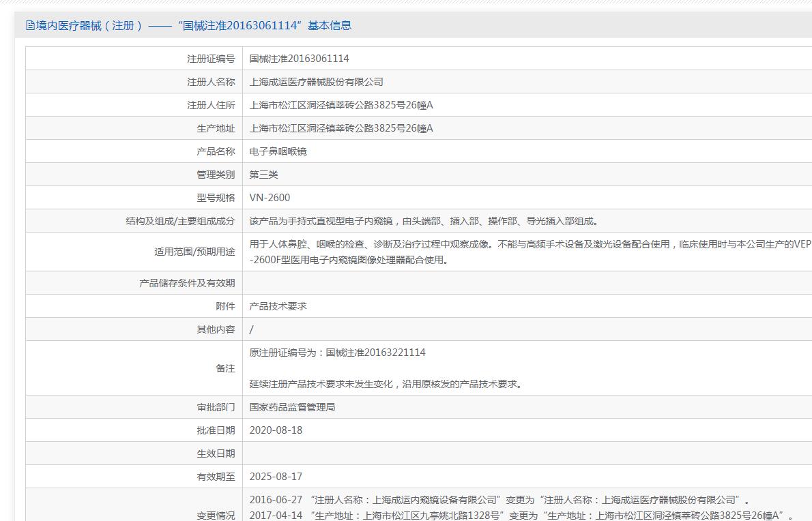
Task: Select the label 有效期至
Action: pos(216,477)
